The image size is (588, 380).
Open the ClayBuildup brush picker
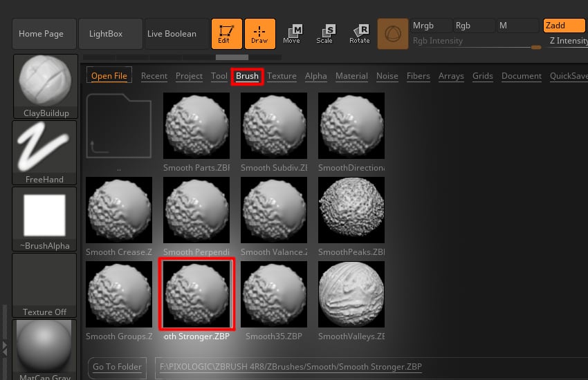[x=45, y=86]
